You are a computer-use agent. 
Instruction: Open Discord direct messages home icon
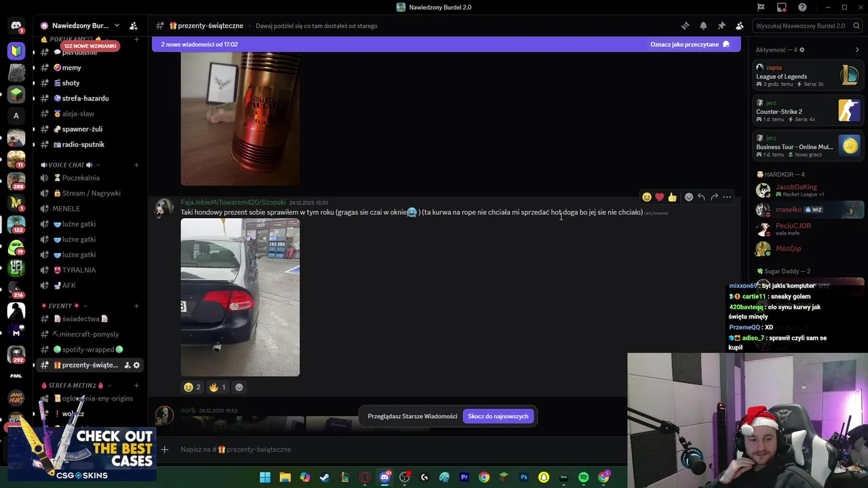point(16,26)
